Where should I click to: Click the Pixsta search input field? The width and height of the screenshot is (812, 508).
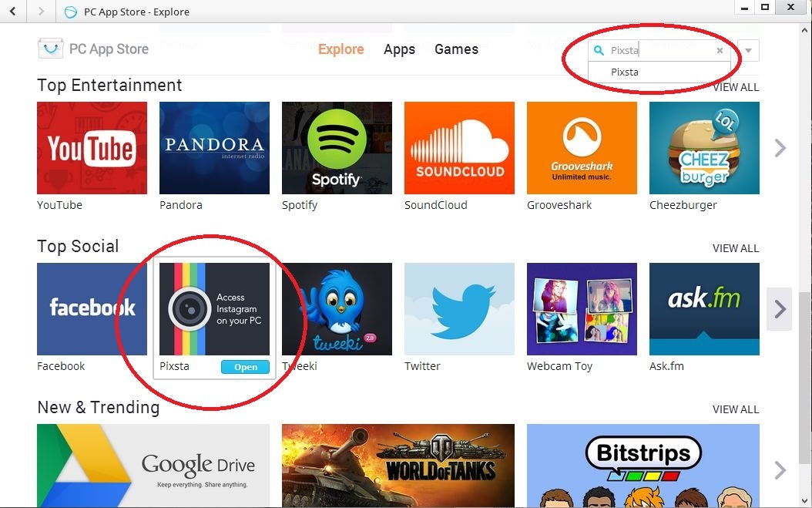click(659, 50)
